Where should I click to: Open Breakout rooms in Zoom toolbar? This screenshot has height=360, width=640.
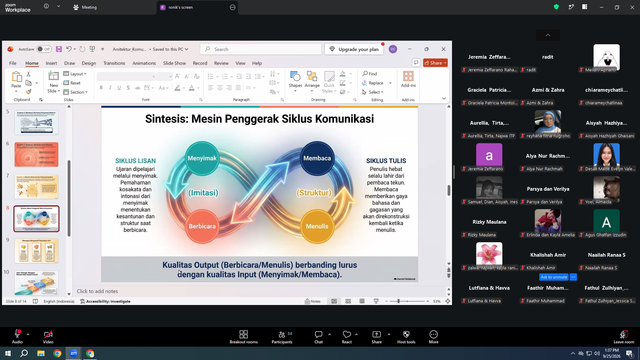tap(244, 337)
